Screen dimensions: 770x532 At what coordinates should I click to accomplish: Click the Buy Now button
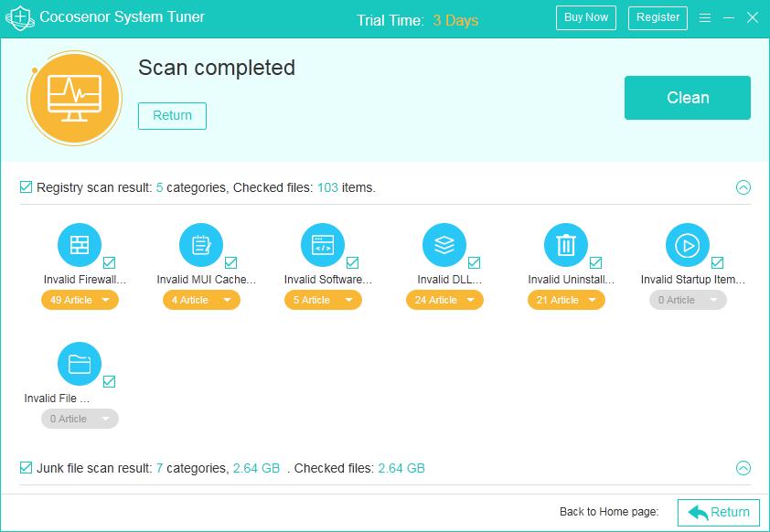tap(586, 17)
